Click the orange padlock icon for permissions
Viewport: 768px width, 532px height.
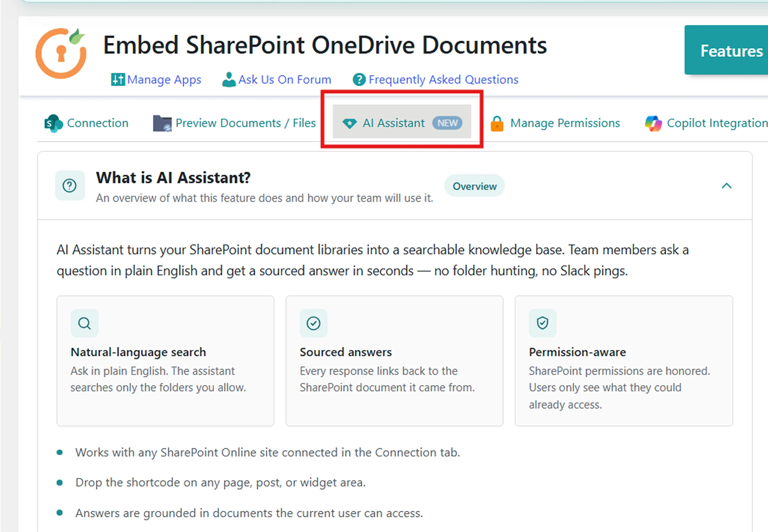click(497, 124)
